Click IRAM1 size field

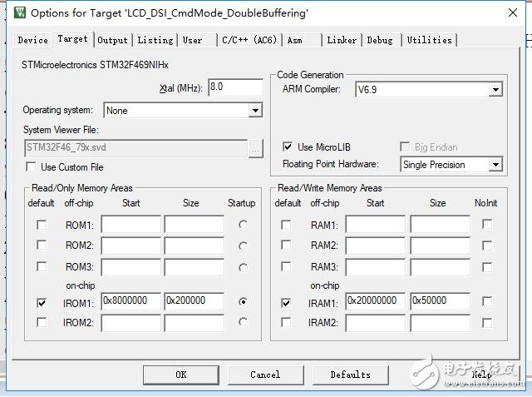point(440,301)
